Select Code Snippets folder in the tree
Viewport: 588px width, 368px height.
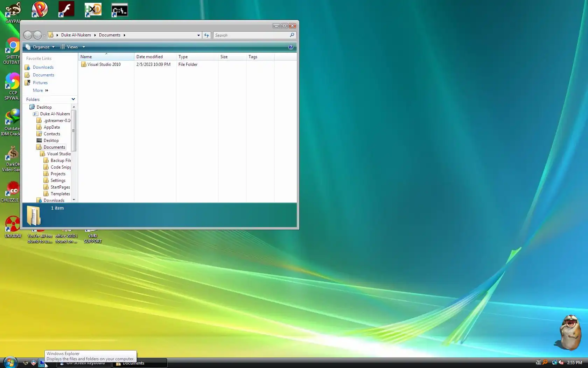pos(61,167)
